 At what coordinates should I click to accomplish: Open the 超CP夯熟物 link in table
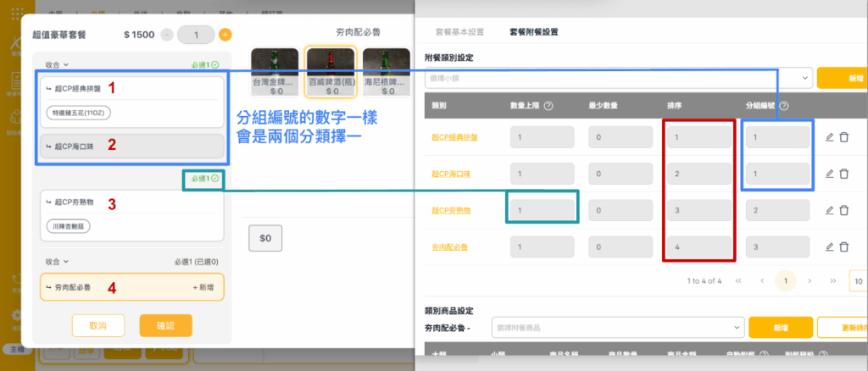[x=451, y=210]
